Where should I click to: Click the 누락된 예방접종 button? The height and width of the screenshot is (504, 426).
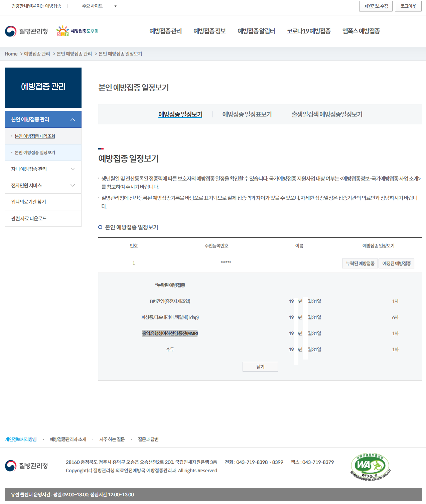[x=360, y=263]
